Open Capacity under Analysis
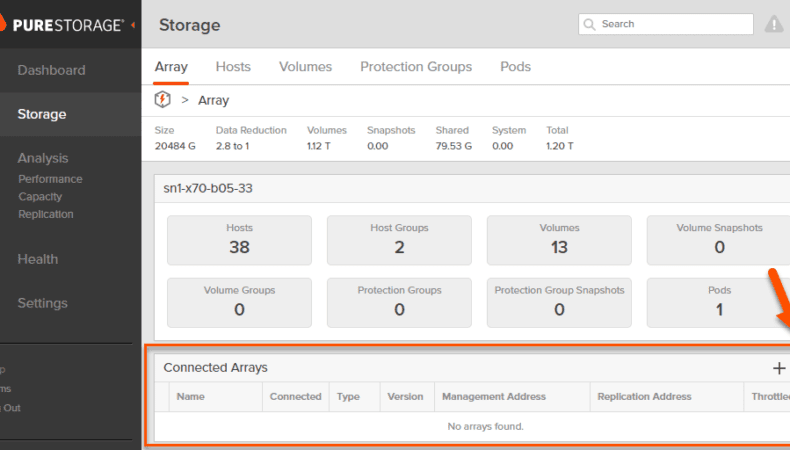The height and width of the screenshot is (450, 790). (40, 197)
